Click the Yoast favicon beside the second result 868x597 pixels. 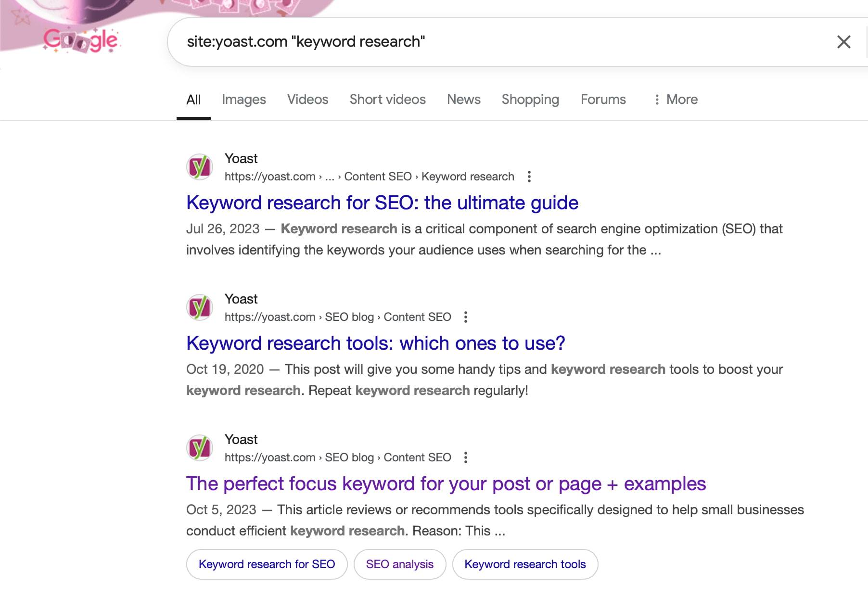tap(200, 307)
